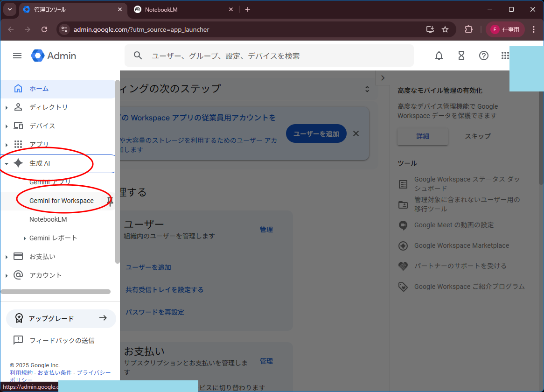Dismiss the banner with the X button
This screenshot has height=392, width=544.
tap(356, 133)
